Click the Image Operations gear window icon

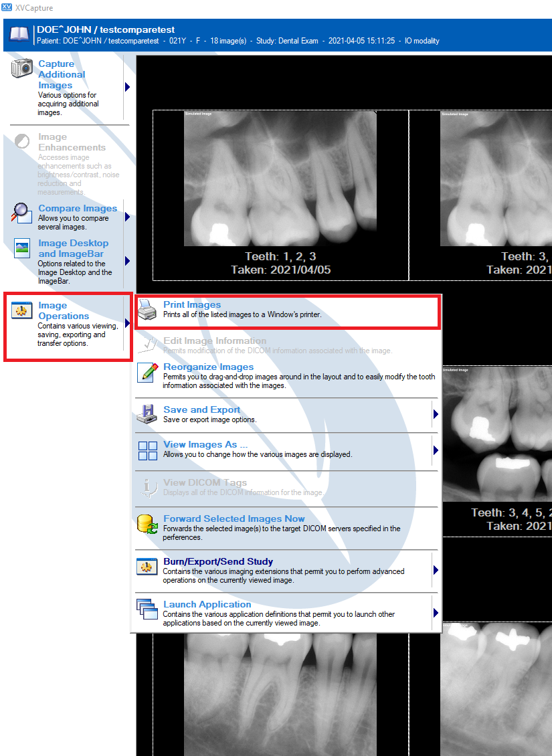(21, 311)
